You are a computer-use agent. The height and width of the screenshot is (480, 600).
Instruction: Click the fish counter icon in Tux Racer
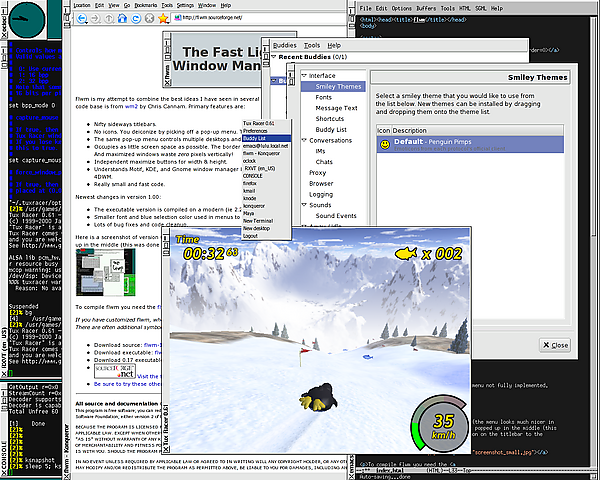point(406,253)
